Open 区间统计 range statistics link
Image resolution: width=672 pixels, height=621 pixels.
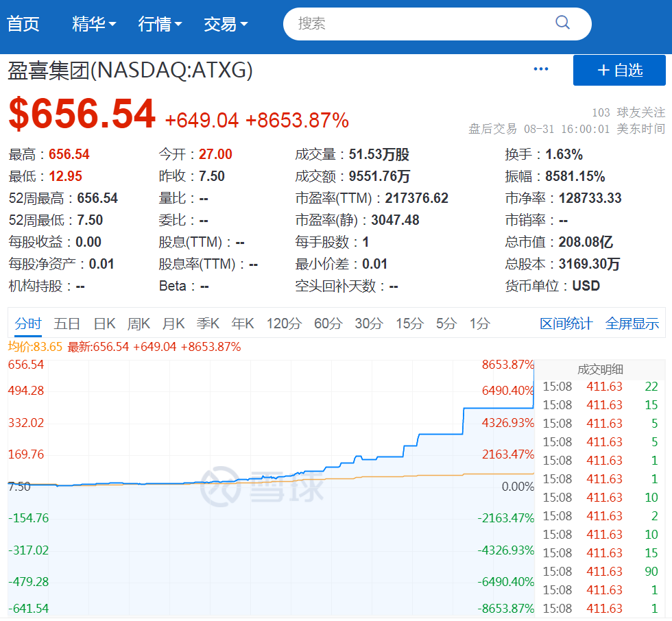566,324
